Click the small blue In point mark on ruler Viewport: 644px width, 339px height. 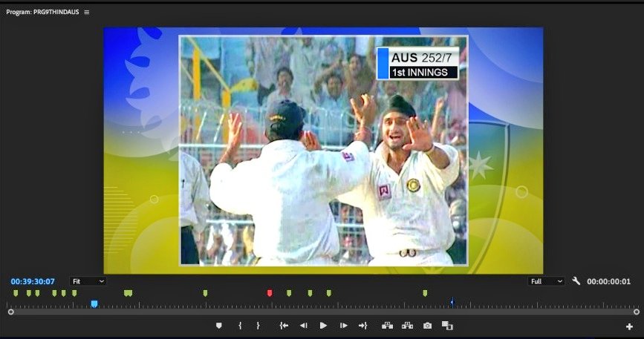click(x=452, y=303)
